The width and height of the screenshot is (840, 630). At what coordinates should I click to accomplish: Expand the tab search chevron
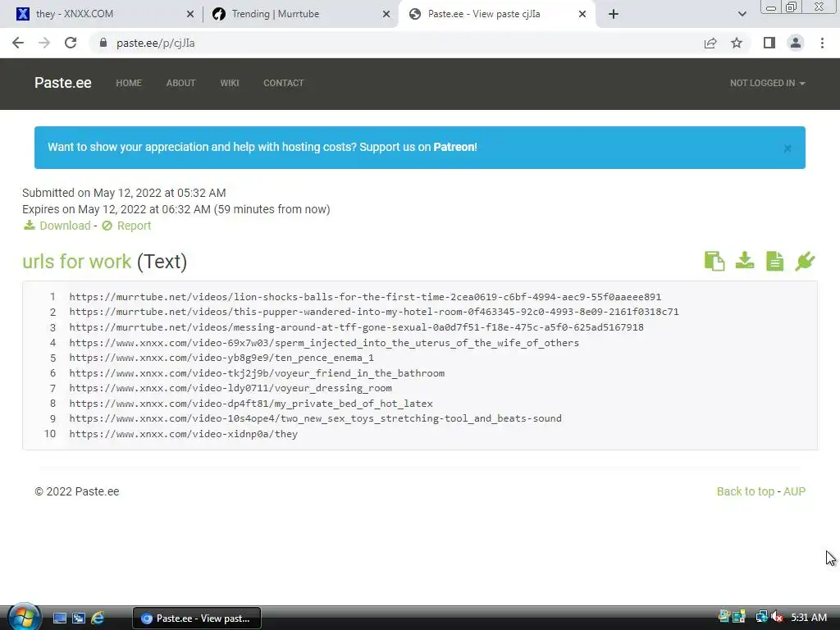[742, 14]
